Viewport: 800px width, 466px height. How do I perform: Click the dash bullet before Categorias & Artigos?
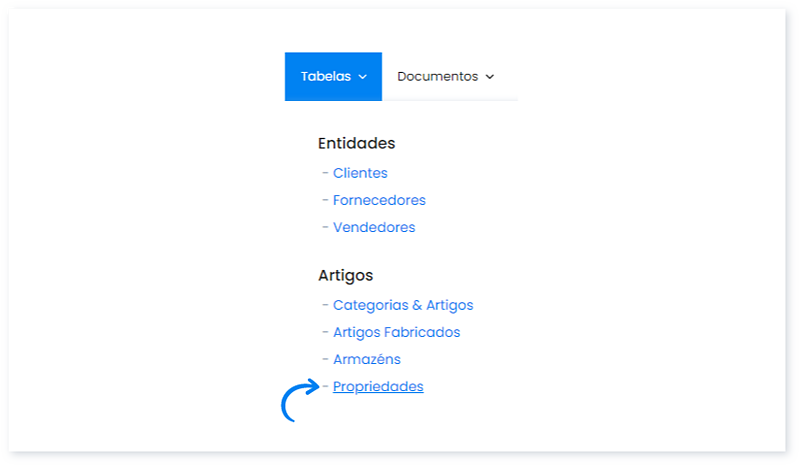pyautogui.click(x=325, y=305)
